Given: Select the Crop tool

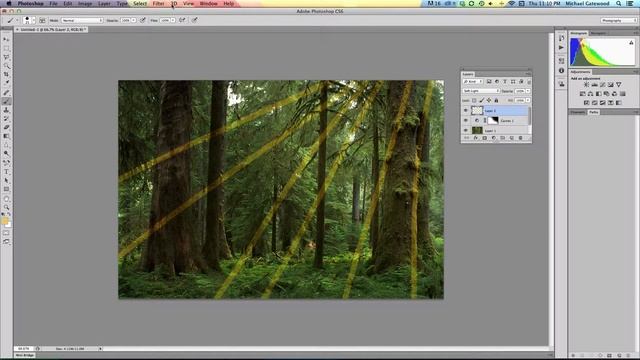Looking at the screenshot, I should point(6,75).
